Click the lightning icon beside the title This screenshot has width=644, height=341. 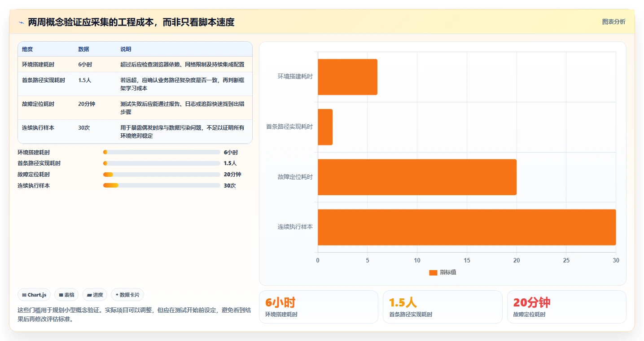(x=21, y=22)
